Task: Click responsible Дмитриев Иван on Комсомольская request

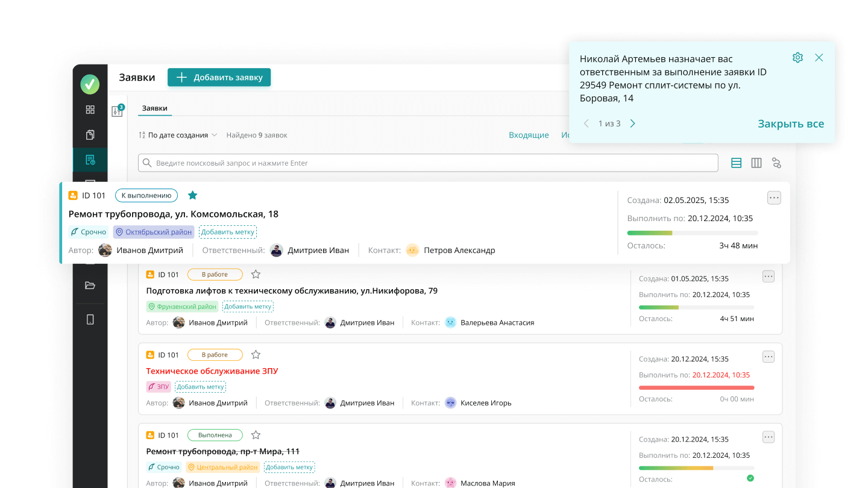Action: click(x=318, y=250)
